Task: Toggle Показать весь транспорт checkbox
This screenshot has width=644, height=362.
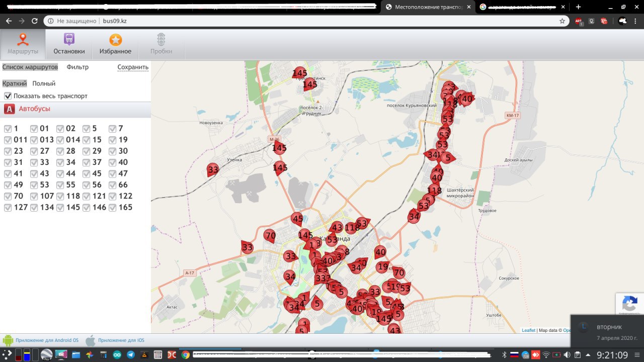Action: point(8,96)
